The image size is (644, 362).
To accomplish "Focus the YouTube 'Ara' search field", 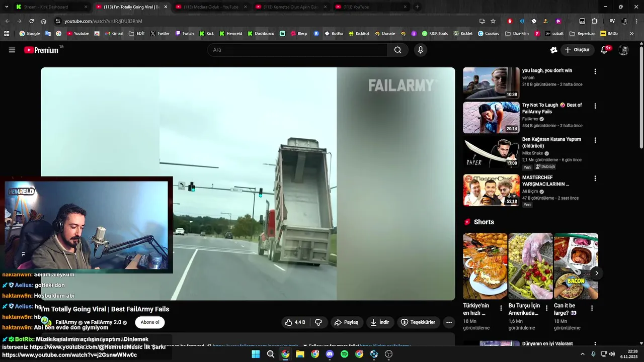I will coord(298,50).
